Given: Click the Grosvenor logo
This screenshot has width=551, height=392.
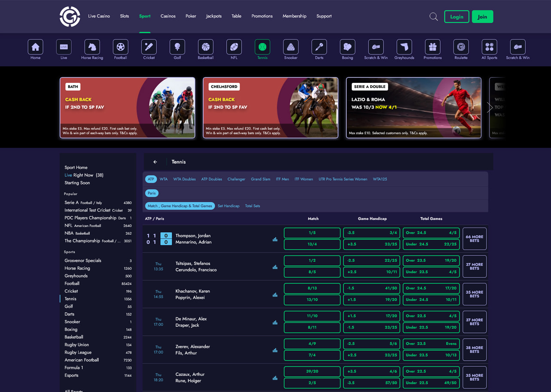Looking at the screenshot, I should tap(70, 16).
